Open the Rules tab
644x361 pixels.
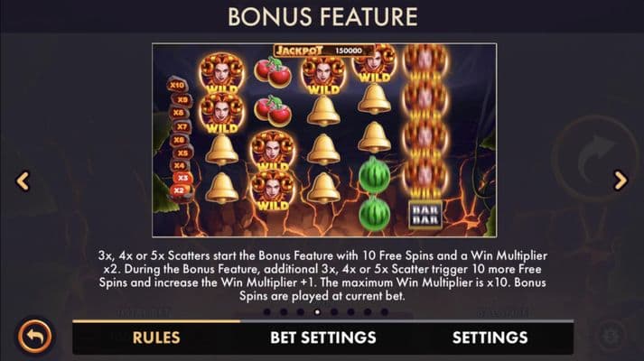156,338
